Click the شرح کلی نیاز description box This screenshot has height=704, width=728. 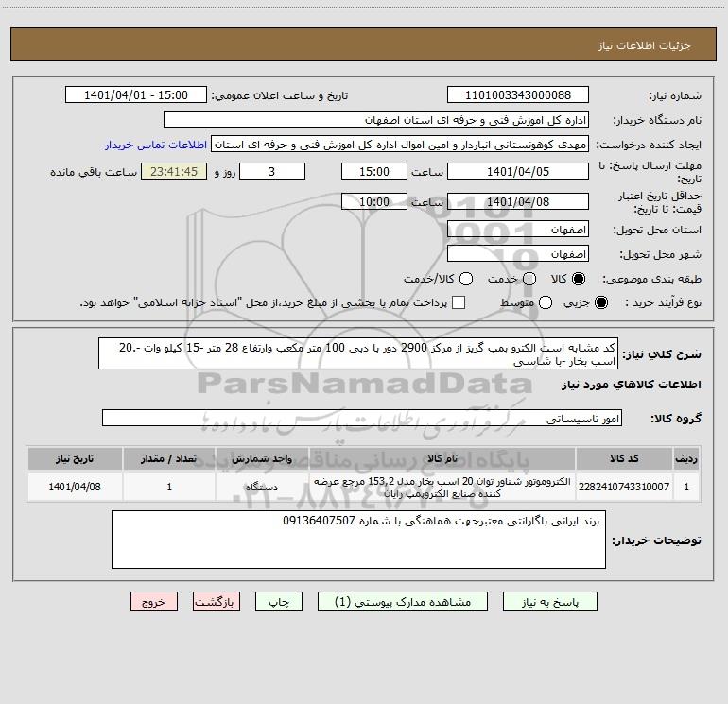coord(358,354)
